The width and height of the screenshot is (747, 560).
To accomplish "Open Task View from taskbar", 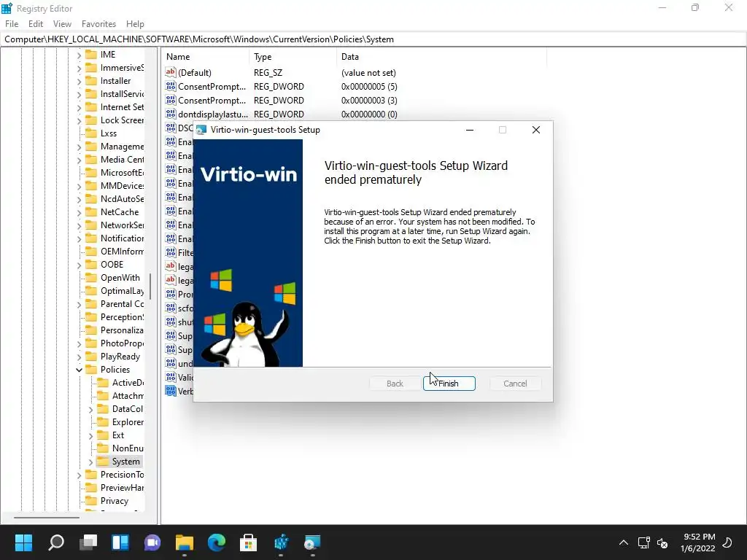I will pyautogui.click(x=88, y=542).
